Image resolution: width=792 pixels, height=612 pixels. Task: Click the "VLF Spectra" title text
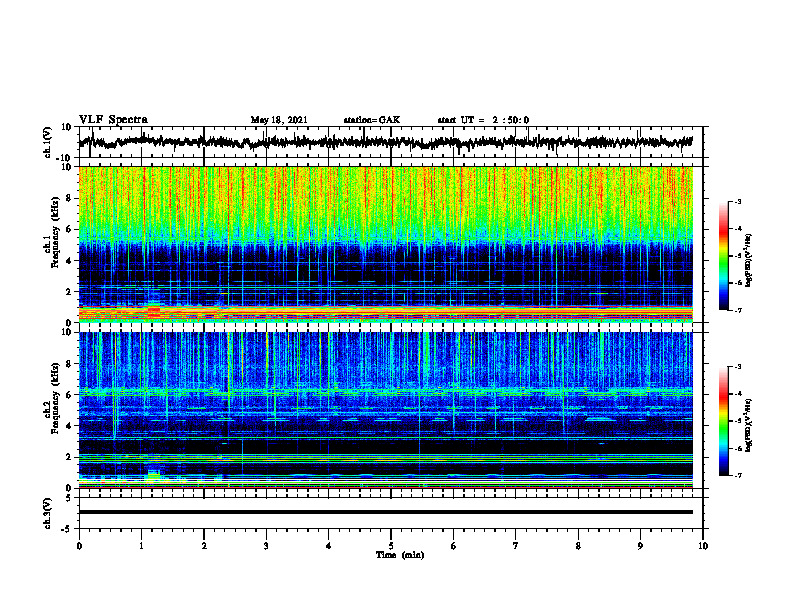[x=113, y=119]
